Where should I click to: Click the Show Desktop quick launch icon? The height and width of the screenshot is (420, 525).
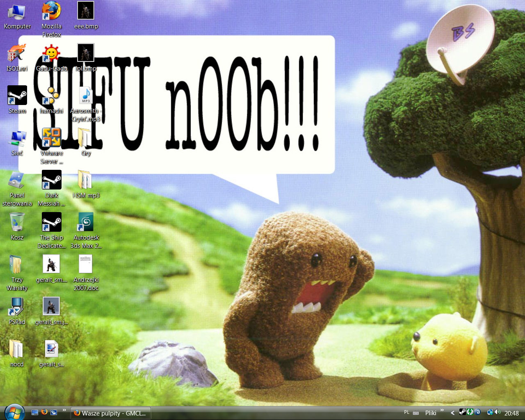point(35,413)
